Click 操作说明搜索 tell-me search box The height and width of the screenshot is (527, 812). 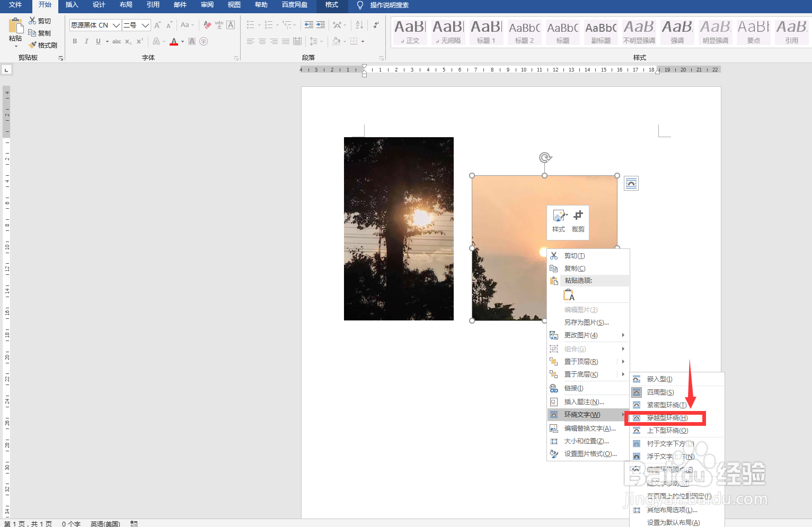[x=389, y=5]
